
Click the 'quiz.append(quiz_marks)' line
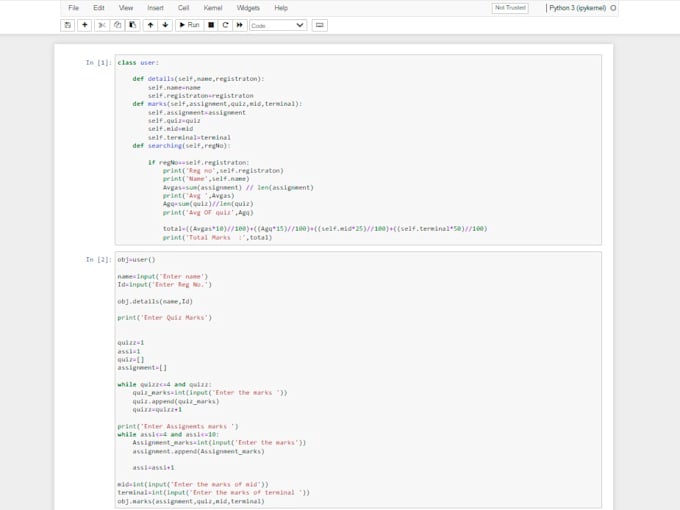(176, 402)
